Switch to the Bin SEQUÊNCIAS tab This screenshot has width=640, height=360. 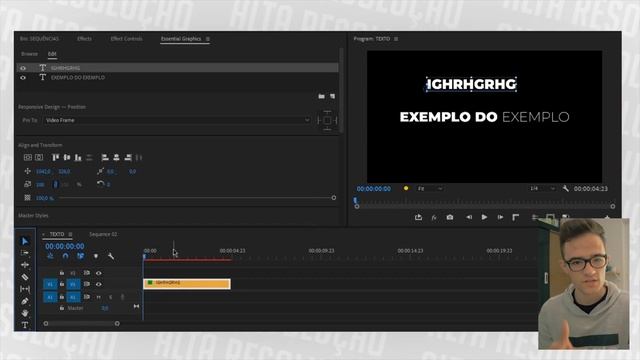(x=39, y=39)
